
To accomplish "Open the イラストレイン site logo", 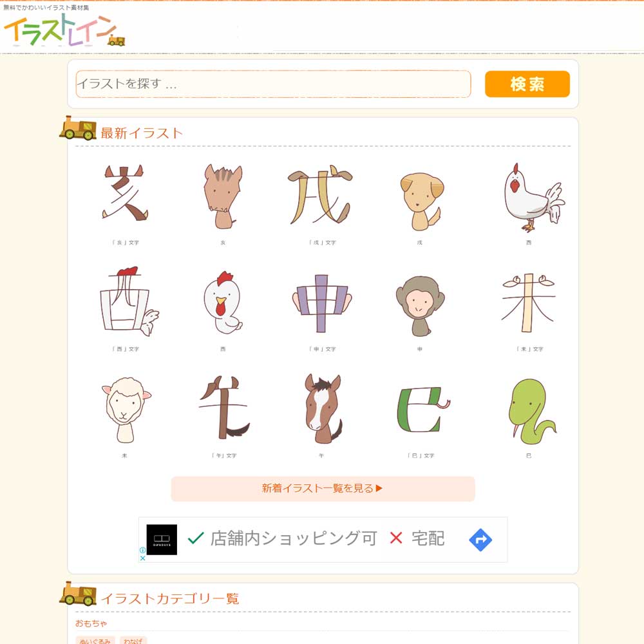I will coord(64,30).
